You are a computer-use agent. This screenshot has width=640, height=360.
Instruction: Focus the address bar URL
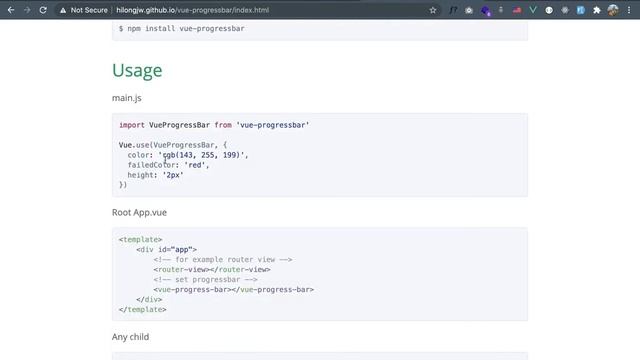192,10
